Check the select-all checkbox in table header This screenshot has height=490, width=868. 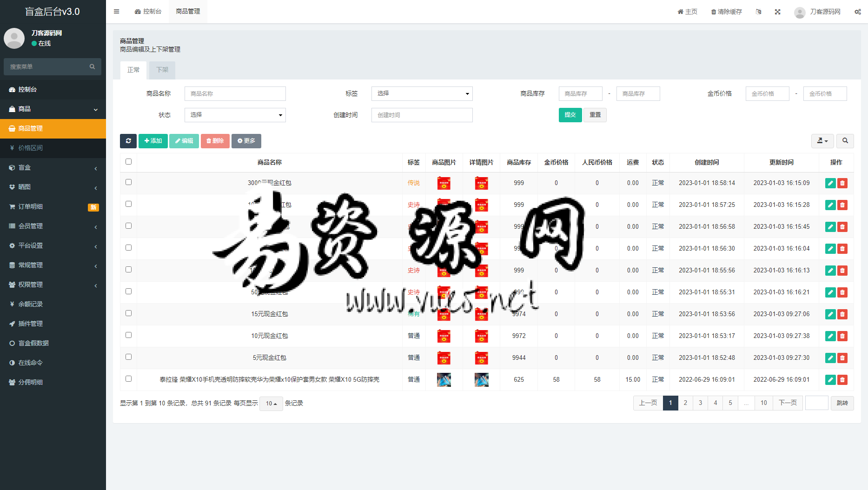click(x=129, y=162)
